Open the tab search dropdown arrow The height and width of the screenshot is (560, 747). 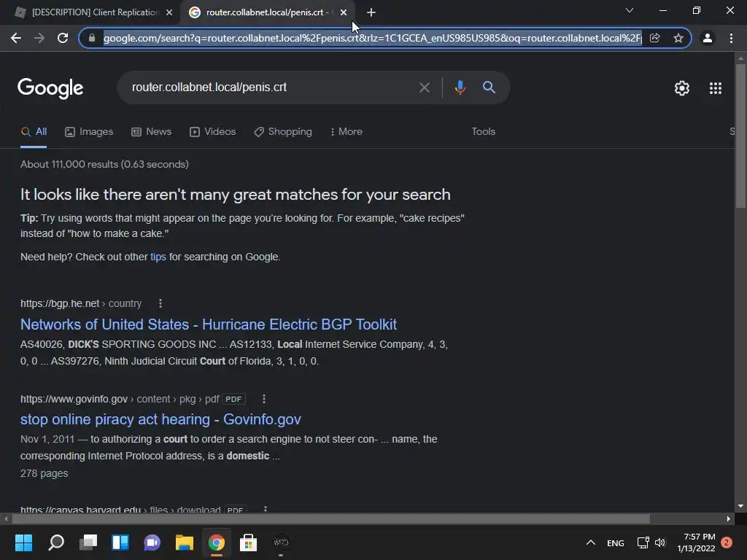pyautogui.click(x=630, y=10)
